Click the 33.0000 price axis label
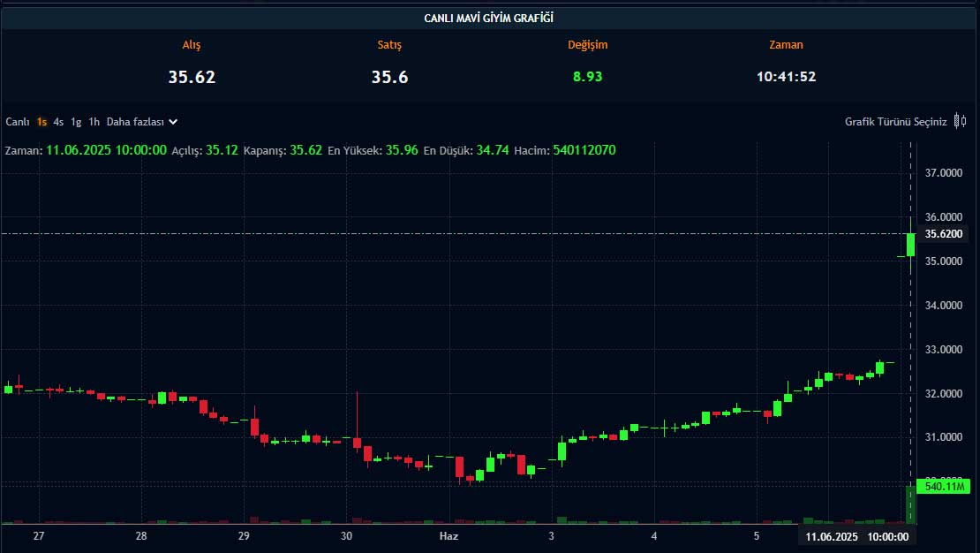The image size is (980, 553). pyautogui.click(x=944, y=349)
